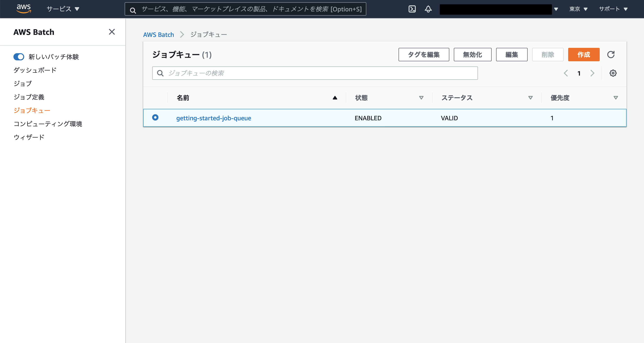Sort by 名前 ascending arrow
This screenshot has width=644, height=343.
(x=335, y=98)
